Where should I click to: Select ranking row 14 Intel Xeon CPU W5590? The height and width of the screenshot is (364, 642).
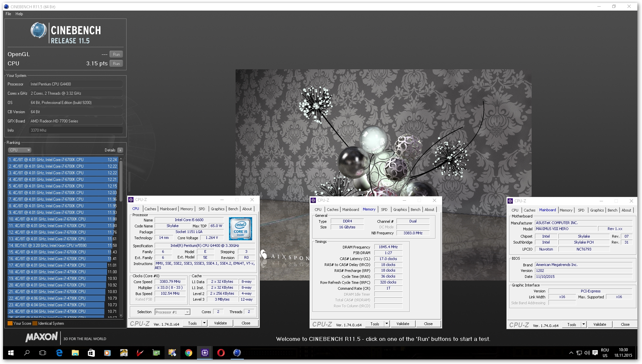point(62,246)
